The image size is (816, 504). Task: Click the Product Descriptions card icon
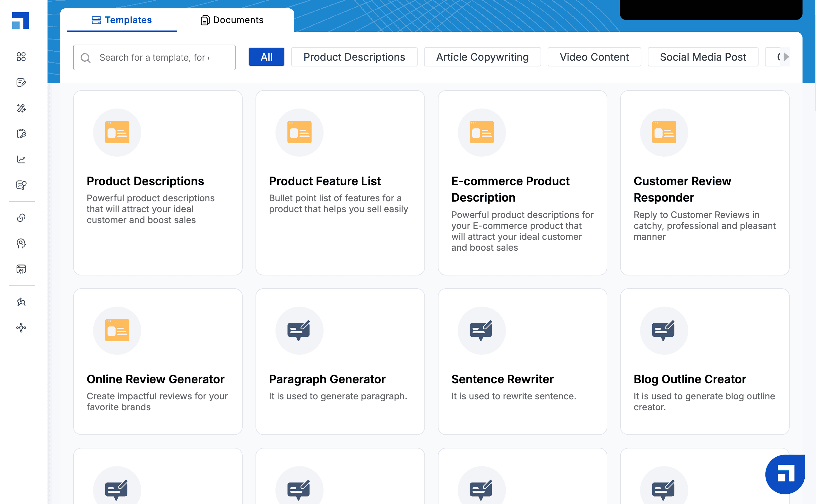click(x=117, y=132)
